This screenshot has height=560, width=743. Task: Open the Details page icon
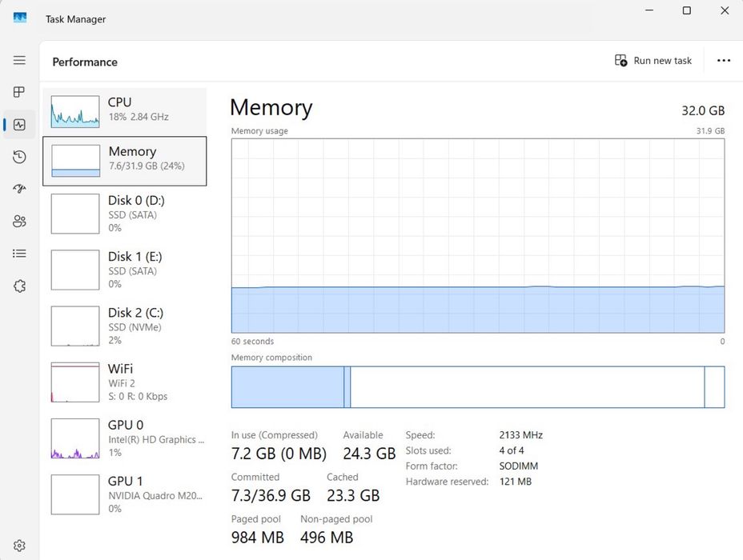click(19, 254)
